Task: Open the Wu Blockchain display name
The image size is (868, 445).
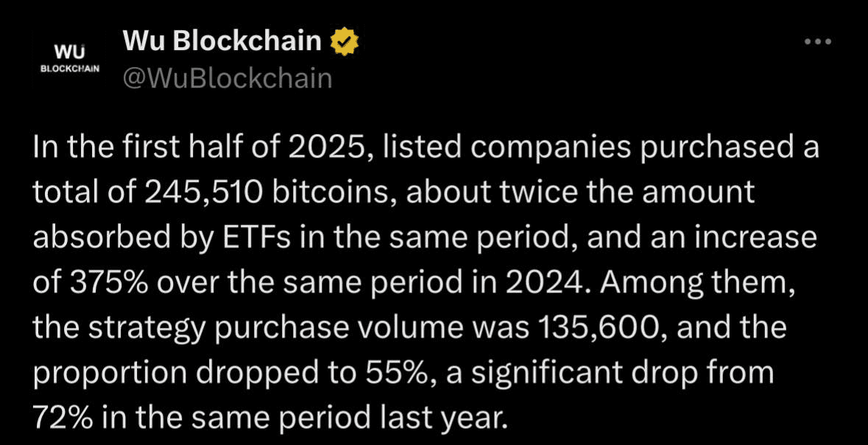Action: (x=222, y=41)
